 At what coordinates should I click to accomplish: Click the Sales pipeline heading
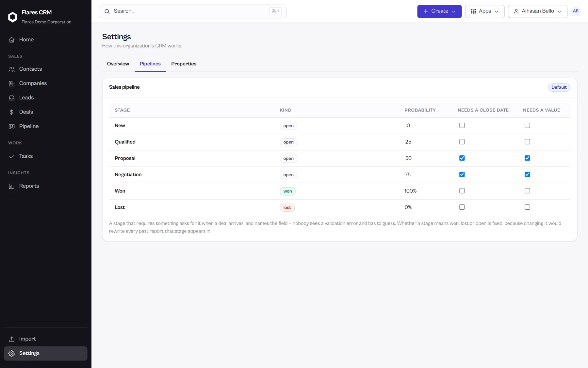click(124, 87)
